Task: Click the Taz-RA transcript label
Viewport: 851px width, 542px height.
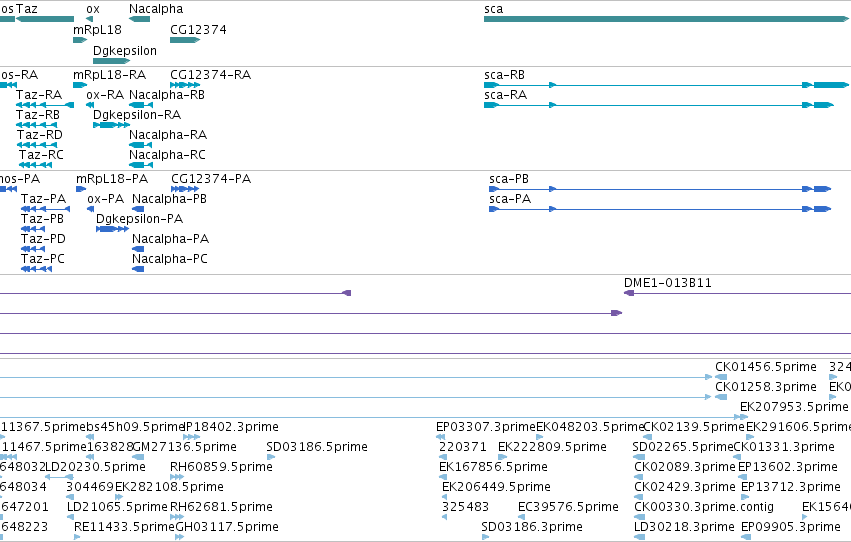Action: tap(39, 95)
